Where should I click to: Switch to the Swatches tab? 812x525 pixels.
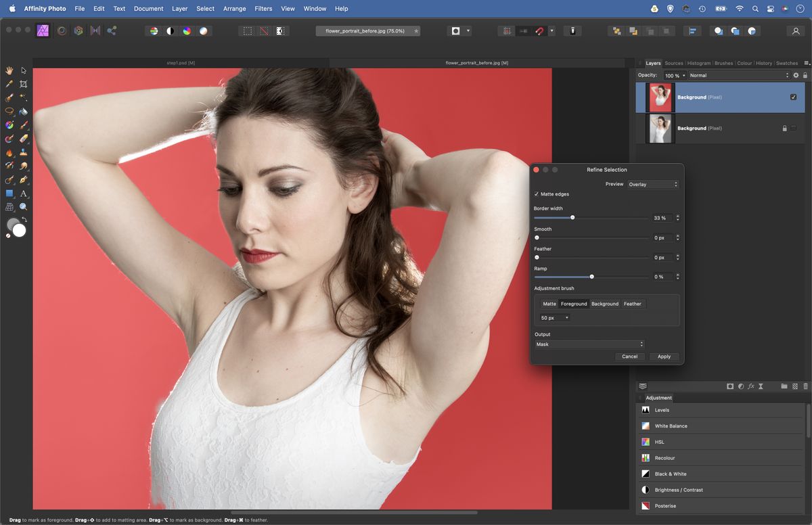pyautogui.click(x=787, y=63)
